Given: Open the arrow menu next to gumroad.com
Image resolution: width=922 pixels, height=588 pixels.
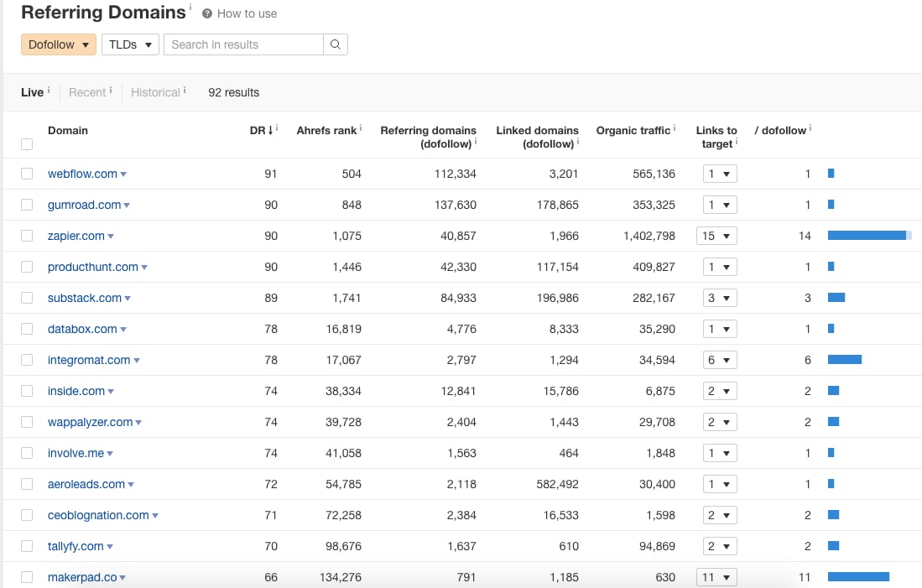Looking at the screenshot, I should [127, 206].
